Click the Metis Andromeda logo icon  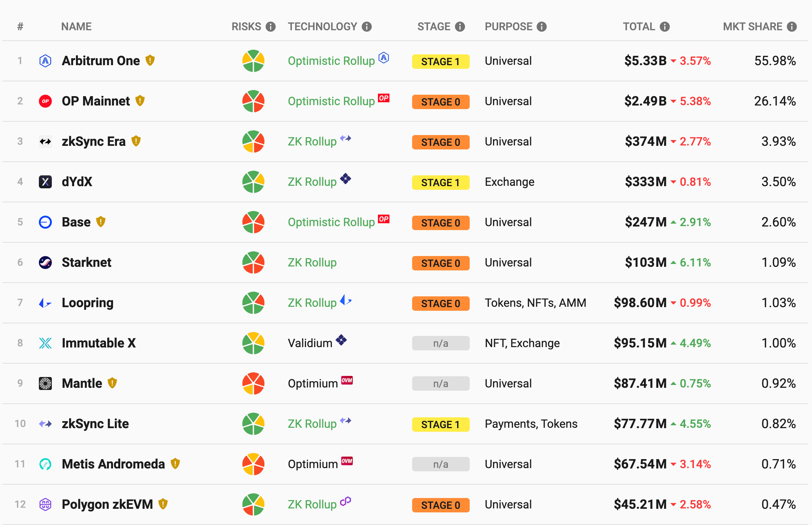click(x=45, y=464)
